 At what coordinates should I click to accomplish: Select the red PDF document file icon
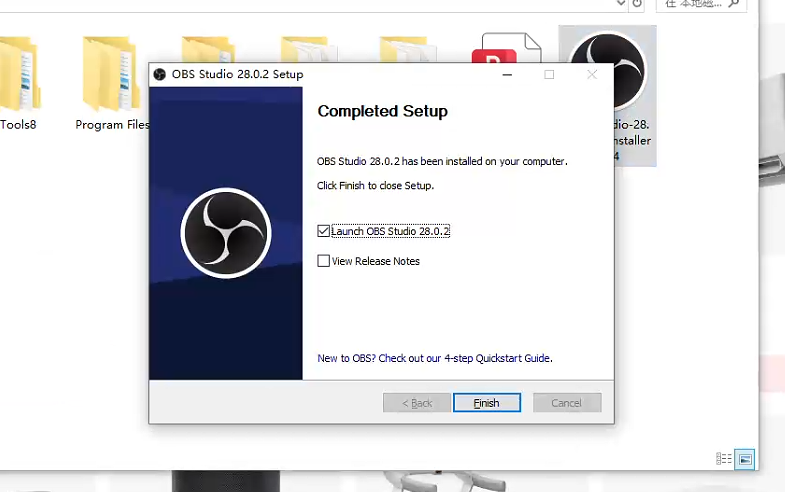click(x=507, y=49)
